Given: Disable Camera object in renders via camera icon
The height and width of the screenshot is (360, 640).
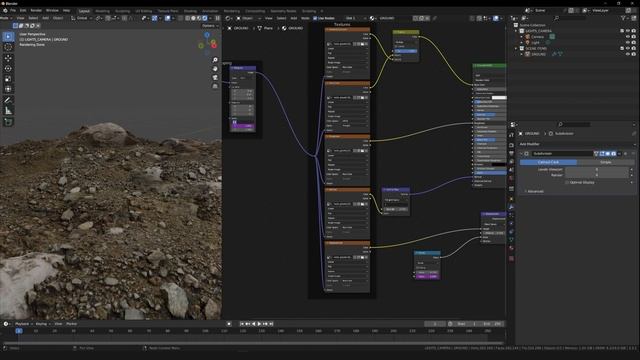Looking at the screenshot, I should (633, 37).
